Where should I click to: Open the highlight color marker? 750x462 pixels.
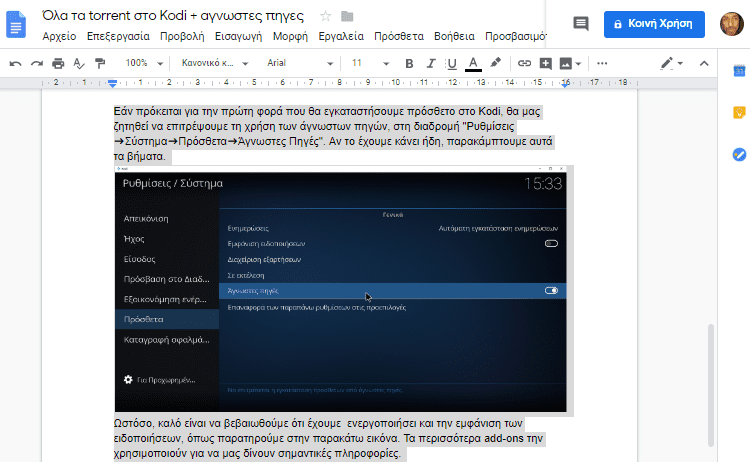496,63
